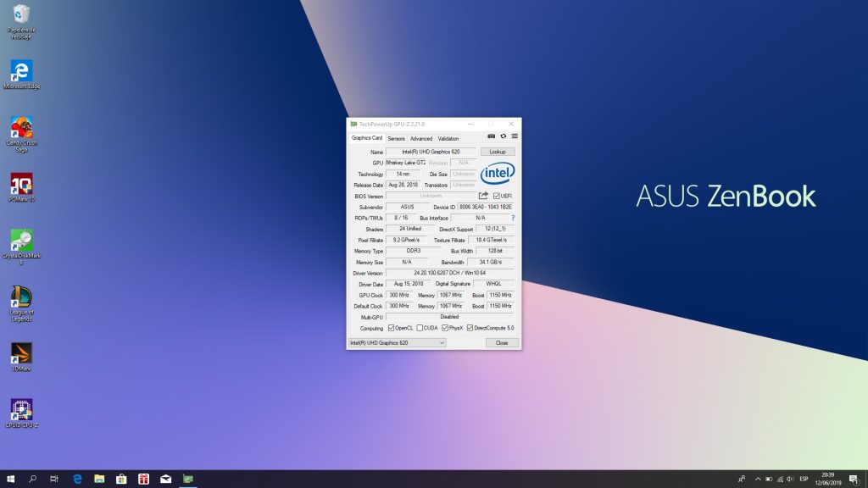The image size is (868, 488).
Task: Click the Intel logo in GPU-Z
Action: 498,174
